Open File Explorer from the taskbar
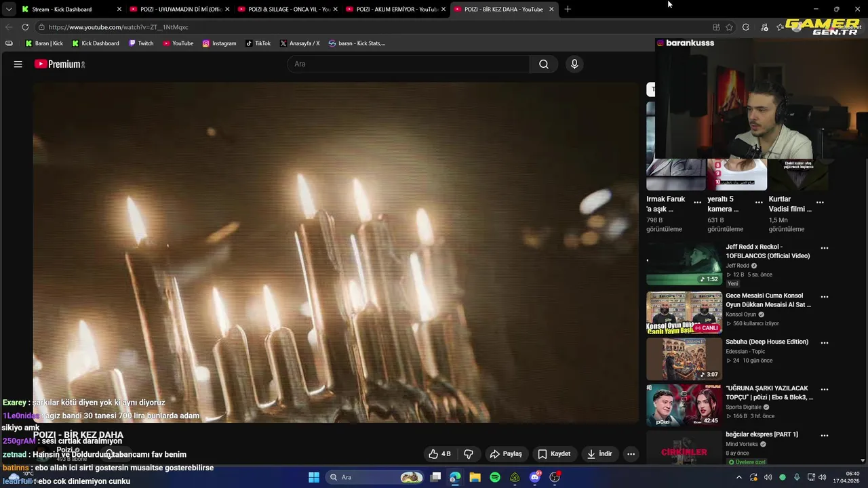This screenshot has height=488, width=868. click(x=475, y=477)
